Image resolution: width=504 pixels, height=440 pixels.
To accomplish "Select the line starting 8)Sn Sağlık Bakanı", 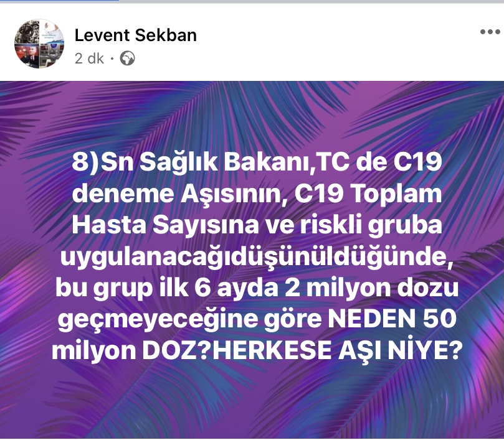I will (x=257, y=162).
